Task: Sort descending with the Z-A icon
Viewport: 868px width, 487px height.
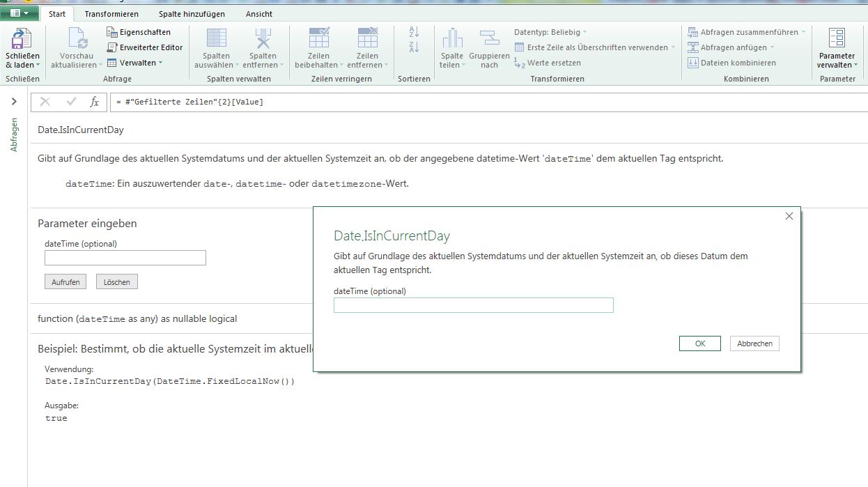Action: click(414, 47)
